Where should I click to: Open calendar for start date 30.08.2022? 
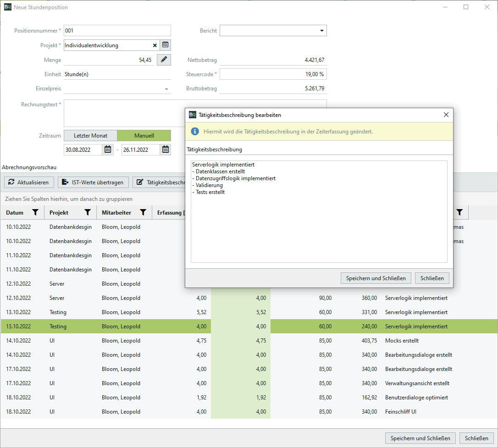click(108, 149)
